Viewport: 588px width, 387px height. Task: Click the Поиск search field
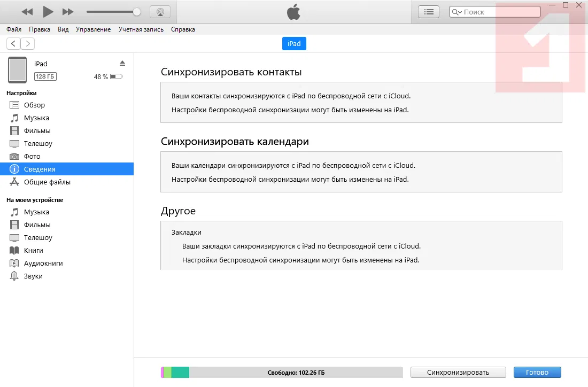point(497,12)
